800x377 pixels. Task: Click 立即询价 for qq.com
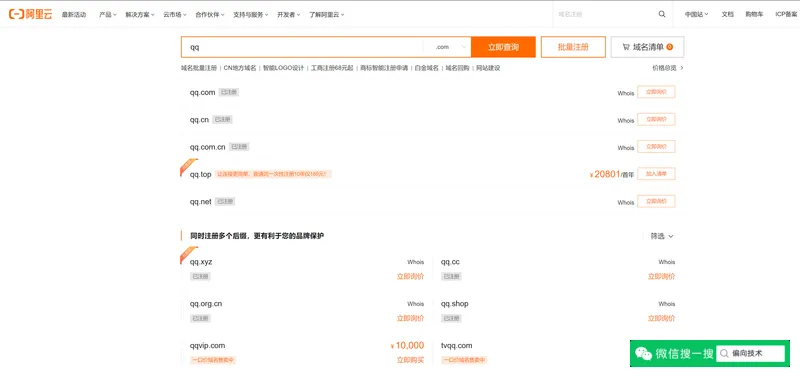pos(656,92)
